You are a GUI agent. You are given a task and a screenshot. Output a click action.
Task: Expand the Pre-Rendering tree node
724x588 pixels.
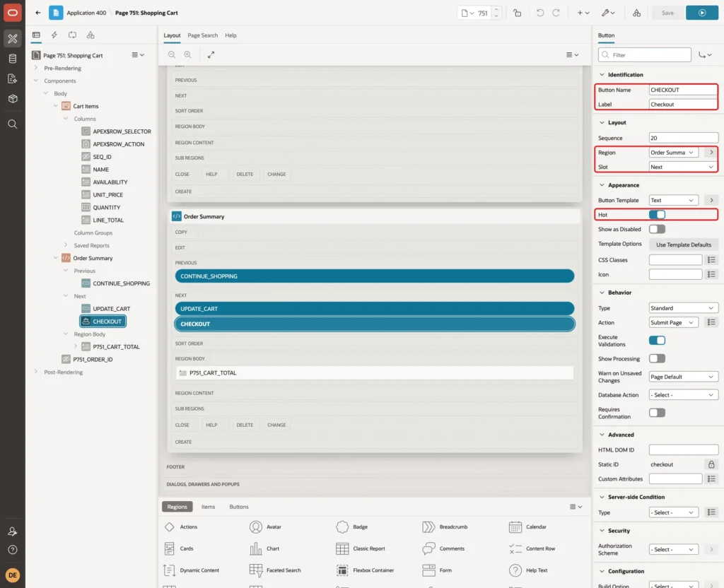pyautogui.click(x=35, y=68)
